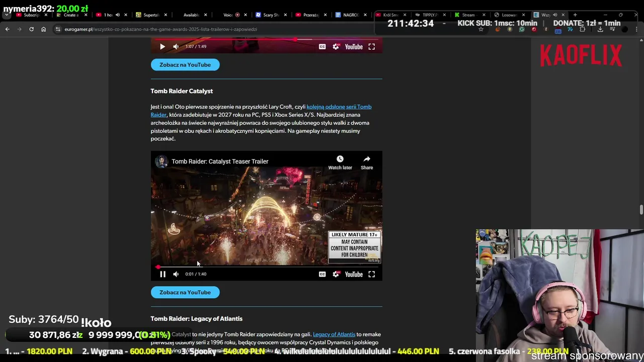This screenshot has width=644, height=362.
Task: Open media controls icon in toolbar
Action: (x=613, y=29)
